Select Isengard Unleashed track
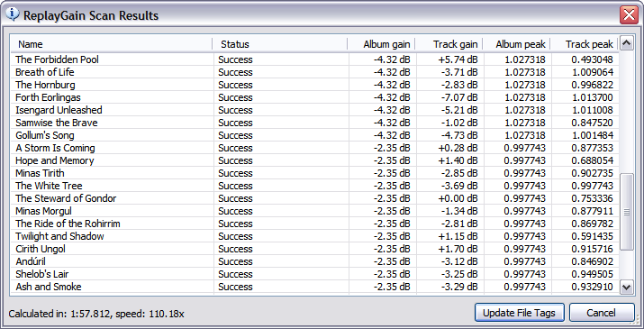Image resolution: width=644 pixels, height=329 pixels. click(x=314, y=110)
